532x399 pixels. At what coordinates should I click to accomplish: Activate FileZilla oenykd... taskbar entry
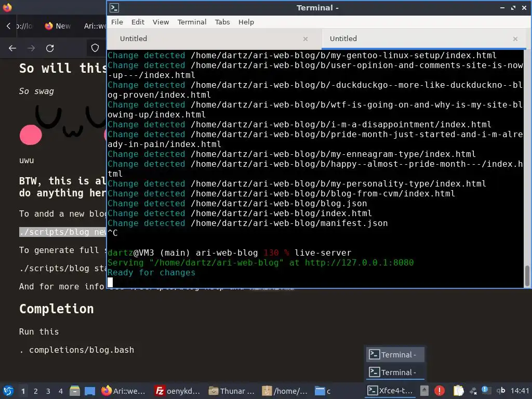177,391
